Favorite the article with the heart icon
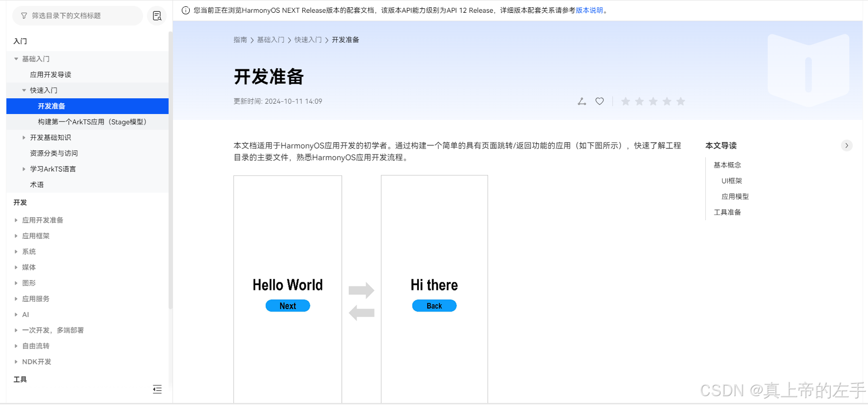The height and width of the screenshot is (405, 868). [600, 101]
